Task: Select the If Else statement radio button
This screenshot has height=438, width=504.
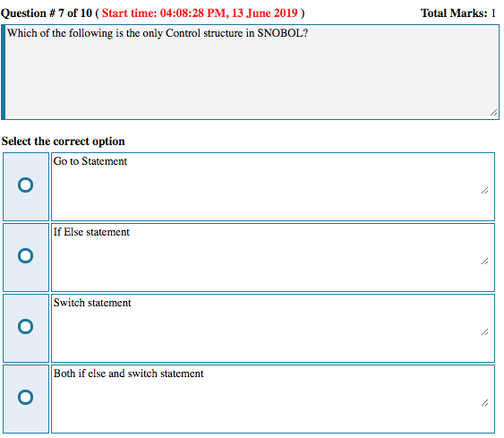Action: (x=25, y=255)
